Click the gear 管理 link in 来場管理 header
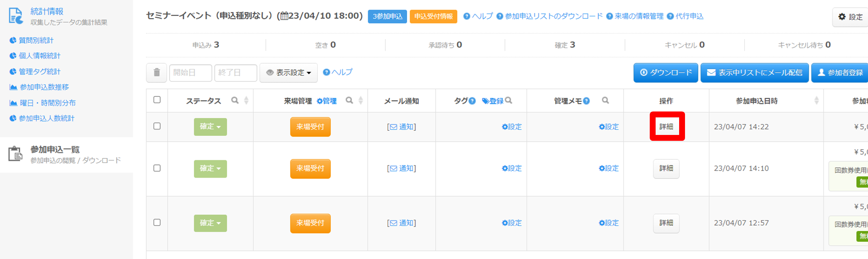Image resolution: width=868 pixels, height=259 pixels. point(327,101)
